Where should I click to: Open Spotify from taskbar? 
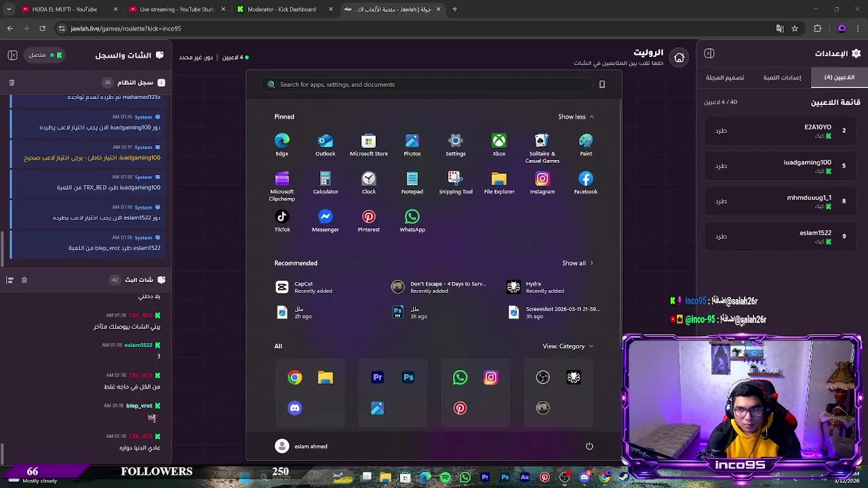coord(445,477)
